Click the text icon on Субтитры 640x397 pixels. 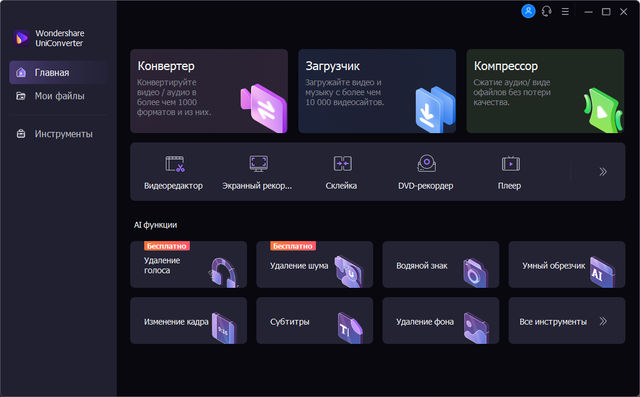tap(350, 328)
